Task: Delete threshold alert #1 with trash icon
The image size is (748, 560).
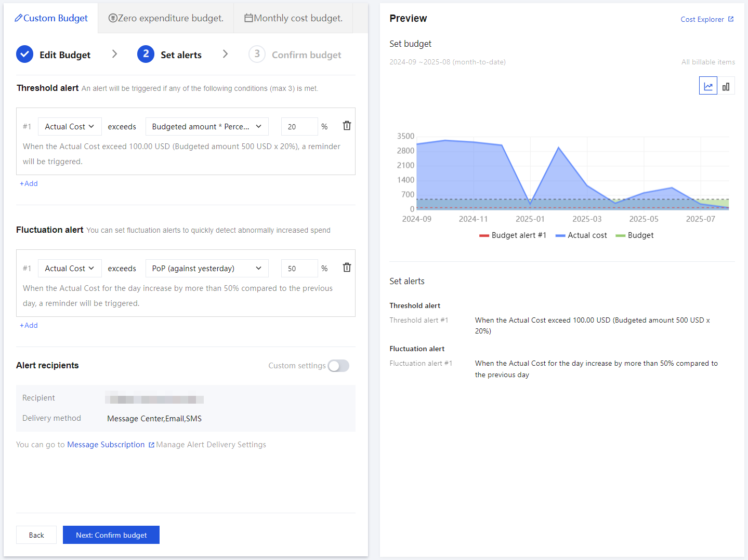Action: pos(347,126)
